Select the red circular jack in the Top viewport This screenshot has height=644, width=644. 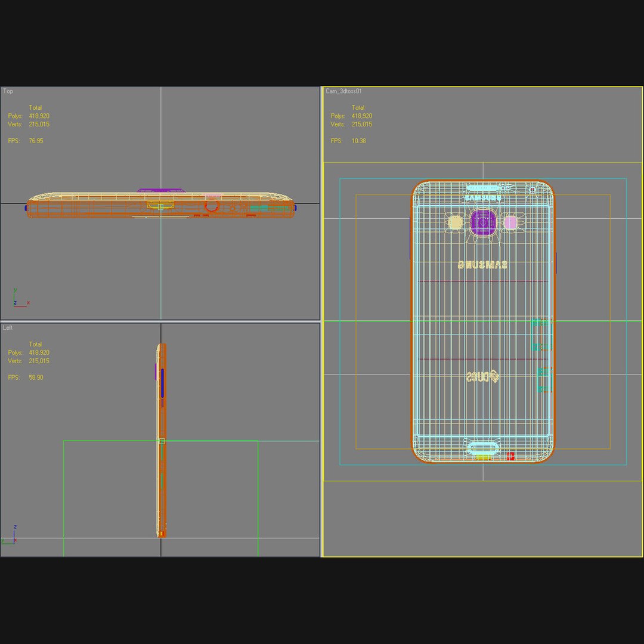click(x=212, y=206)
